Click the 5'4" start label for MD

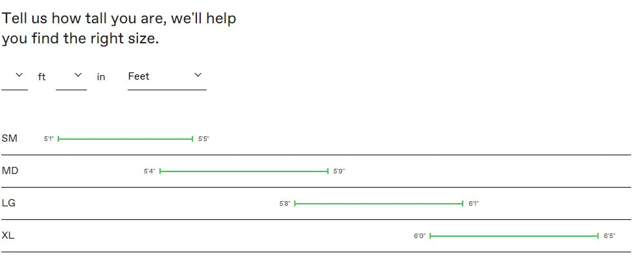149,171
